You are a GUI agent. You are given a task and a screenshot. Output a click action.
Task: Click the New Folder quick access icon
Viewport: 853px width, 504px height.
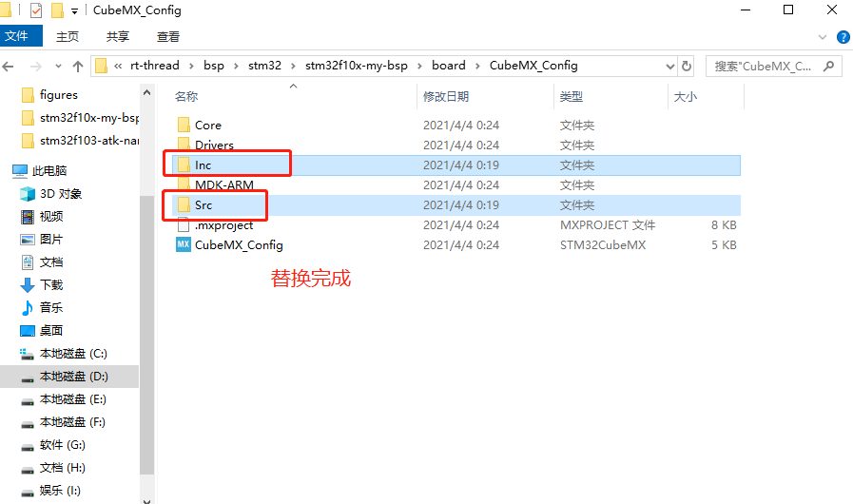point(56,10)
